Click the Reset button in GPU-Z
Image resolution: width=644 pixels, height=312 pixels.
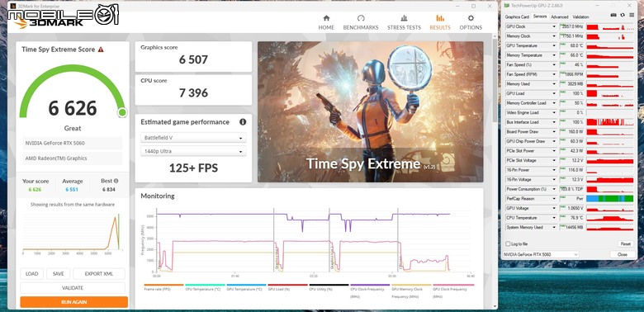coord(626,243)
